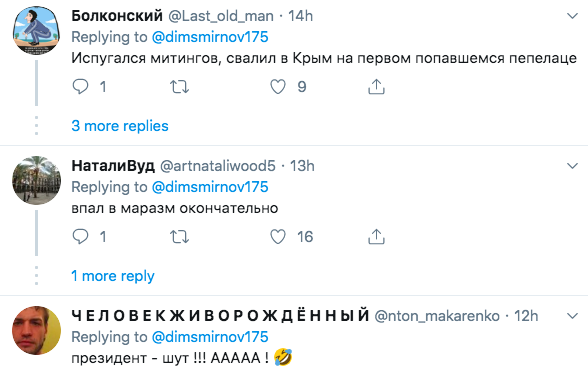Share Болконский's tweet
Viewport: 588px width, 375px height.
pos(376,87)
